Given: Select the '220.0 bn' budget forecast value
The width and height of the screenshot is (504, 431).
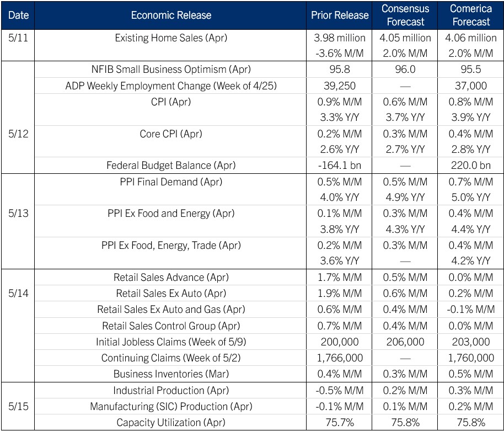Looking at the screenshot, I should pyautogui.click(x=470, y=166).
